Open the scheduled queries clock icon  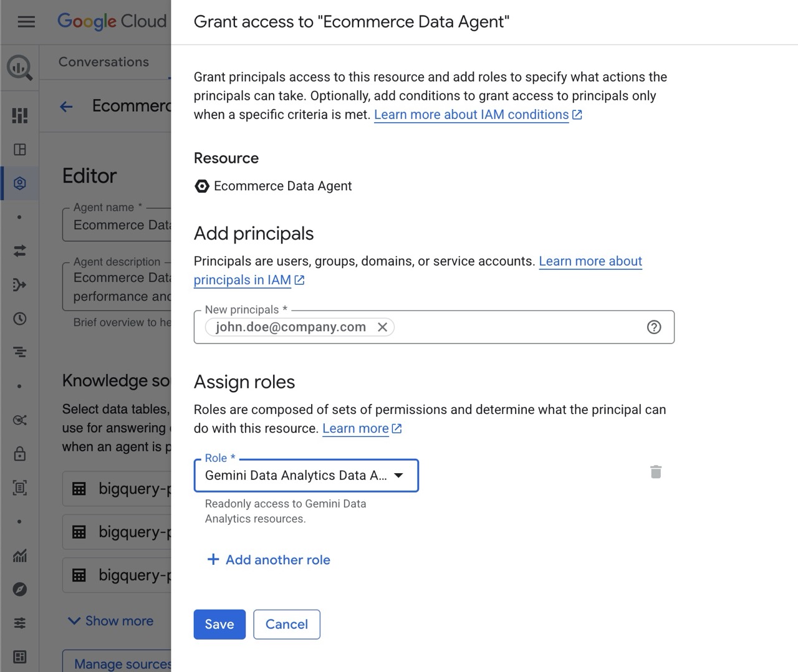coord(20,319)
